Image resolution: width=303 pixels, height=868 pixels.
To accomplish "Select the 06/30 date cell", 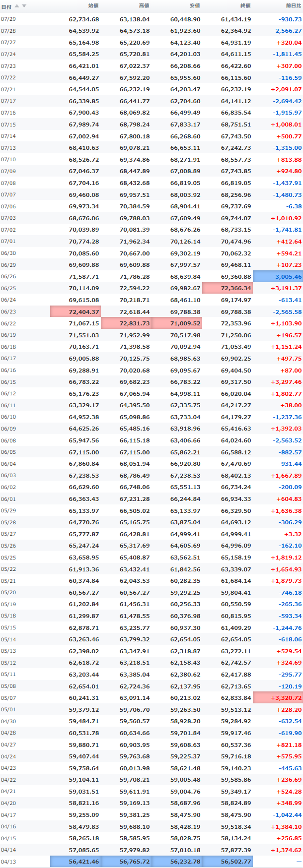I will pyautogui.click(x=8, y=253).
